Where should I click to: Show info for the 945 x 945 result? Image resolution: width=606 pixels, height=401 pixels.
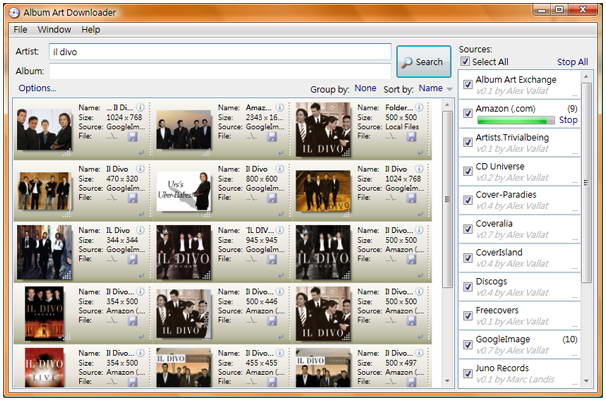280,230
